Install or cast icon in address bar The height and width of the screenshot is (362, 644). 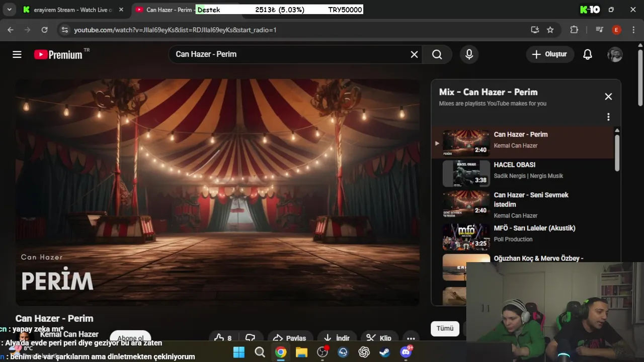[534, 30]
